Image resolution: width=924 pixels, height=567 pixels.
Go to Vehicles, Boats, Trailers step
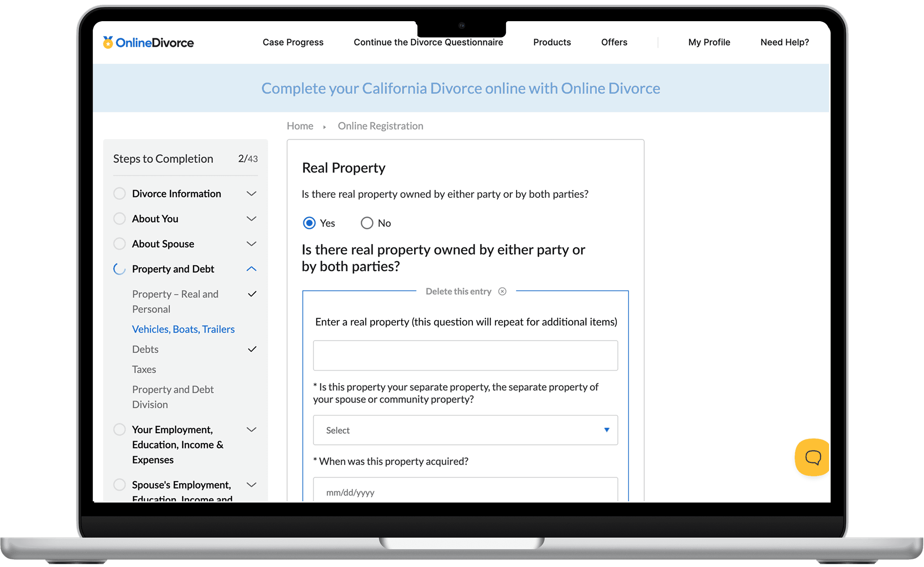(x=183, y=329)
